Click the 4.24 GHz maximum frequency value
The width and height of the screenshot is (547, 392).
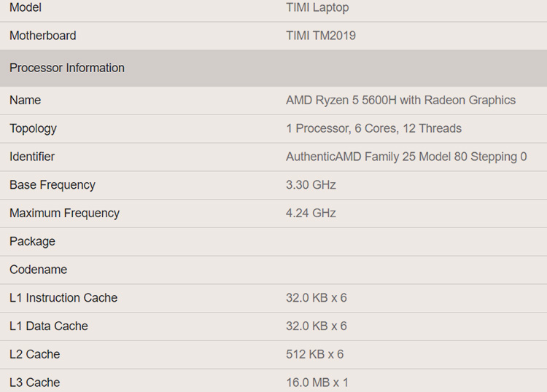[311, 213]
